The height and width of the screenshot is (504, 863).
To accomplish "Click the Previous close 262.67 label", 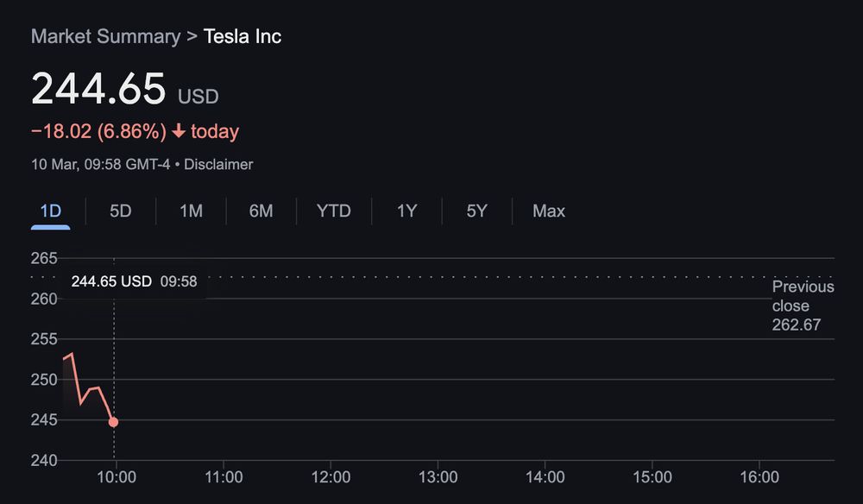I will (x=803, y=306).
